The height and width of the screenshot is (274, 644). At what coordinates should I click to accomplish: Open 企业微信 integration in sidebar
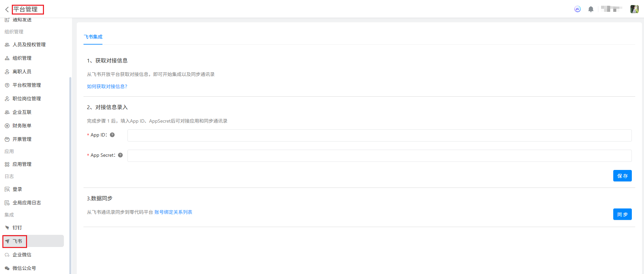point(22,255)
